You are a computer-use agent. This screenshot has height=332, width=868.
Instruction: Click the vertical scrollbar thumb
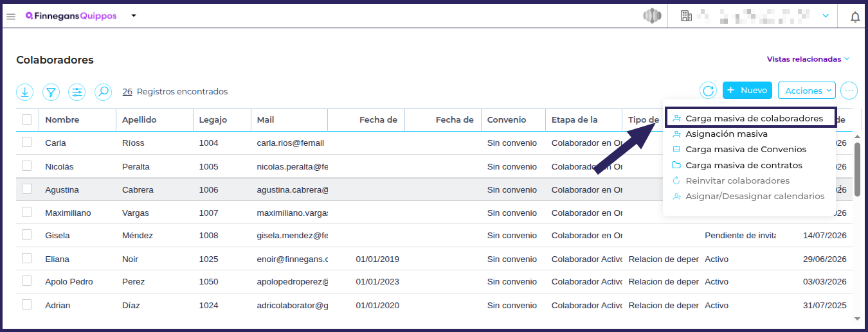(x=857, y=169)
